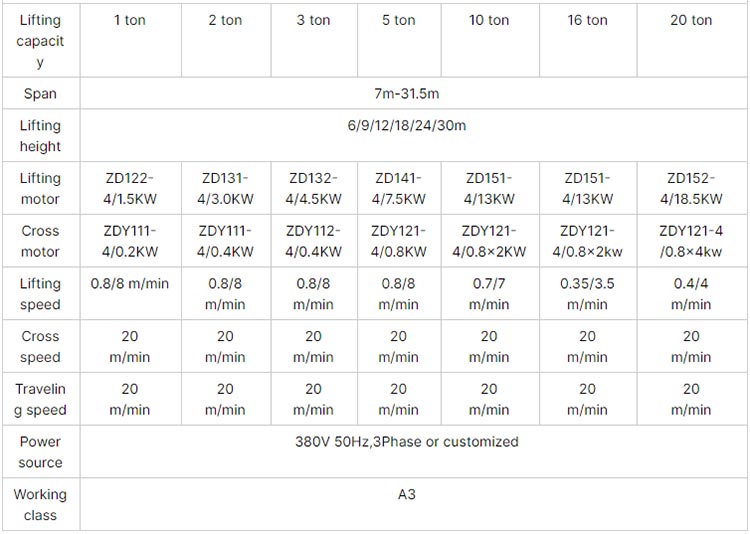Click the ZDY112-4/0.4KW cross motor cell
This screenshot has width=750, height=534.
(313, 241)
